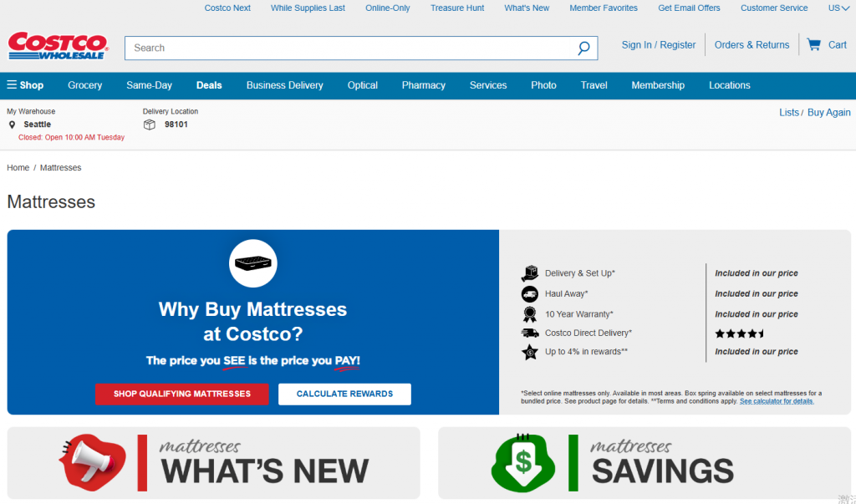The image size is (856, 504).
Task: Open the Optical section
Action: [363, 85]
